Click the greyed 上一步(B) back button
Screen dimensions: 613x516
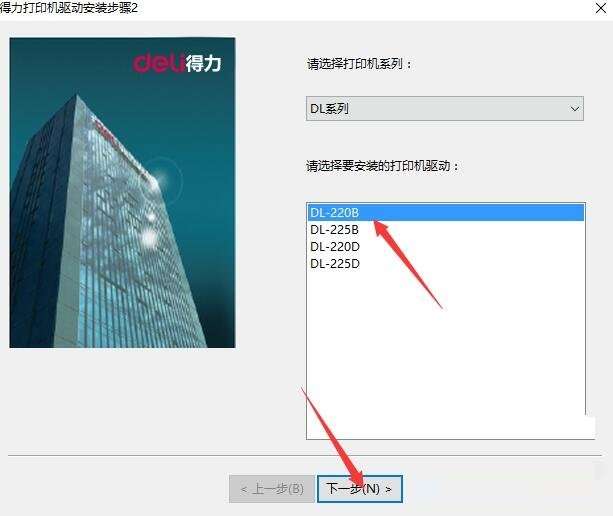pyautogui.click(x=272, y=489)
